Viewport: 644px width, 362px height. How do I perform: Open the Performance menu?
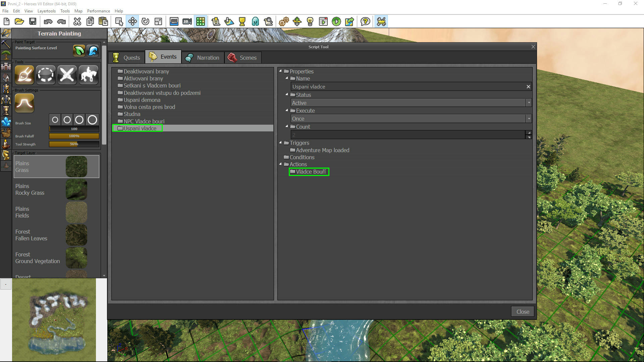(x=98, y=11)
